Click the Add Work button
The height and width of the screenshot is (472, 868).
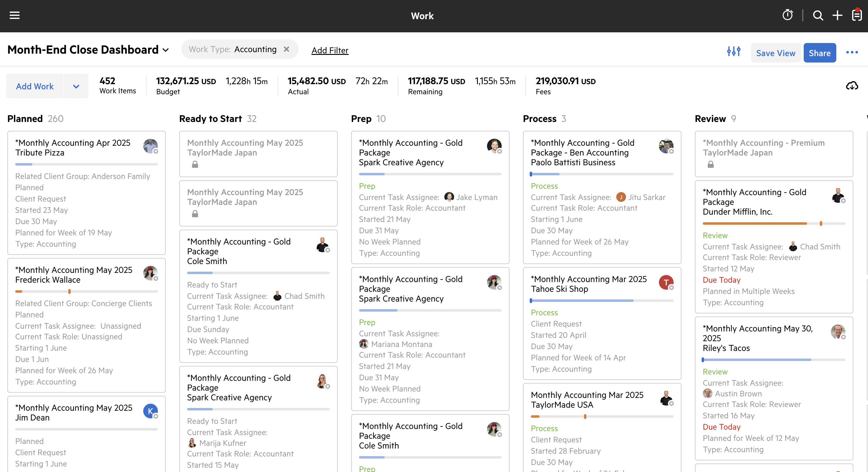point(35,86)
